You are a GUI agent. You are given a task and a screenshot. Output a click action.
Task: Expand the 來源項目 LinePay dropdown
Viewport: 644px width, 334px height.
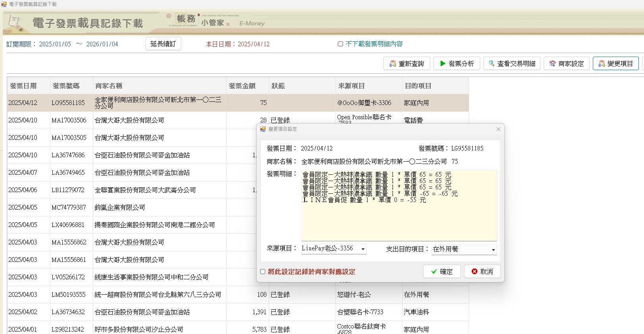tap(362, 249)
